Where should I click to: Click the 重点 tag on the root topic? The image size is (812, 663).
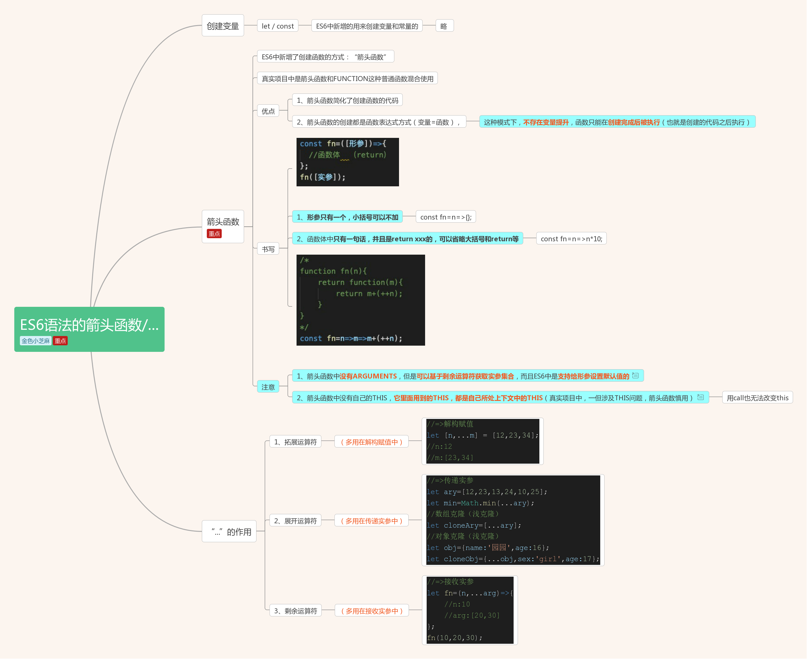coord(60,343)
